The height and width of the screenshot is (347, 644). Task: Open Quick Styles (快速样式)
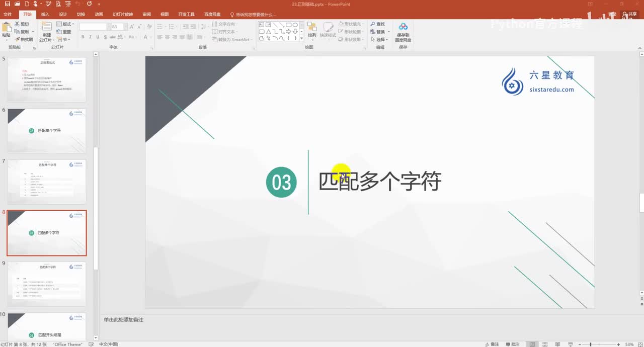328,31
